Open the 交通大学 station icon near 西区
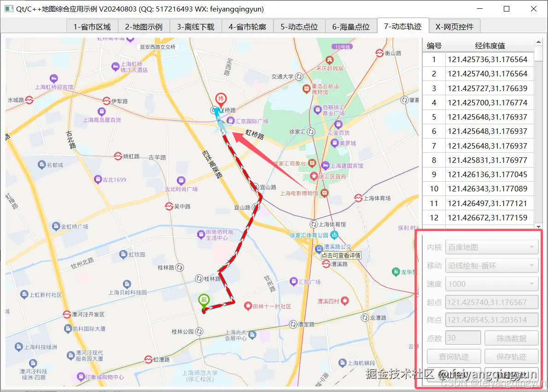The width and height of the screenshot is (548, 392). [299, 76]
